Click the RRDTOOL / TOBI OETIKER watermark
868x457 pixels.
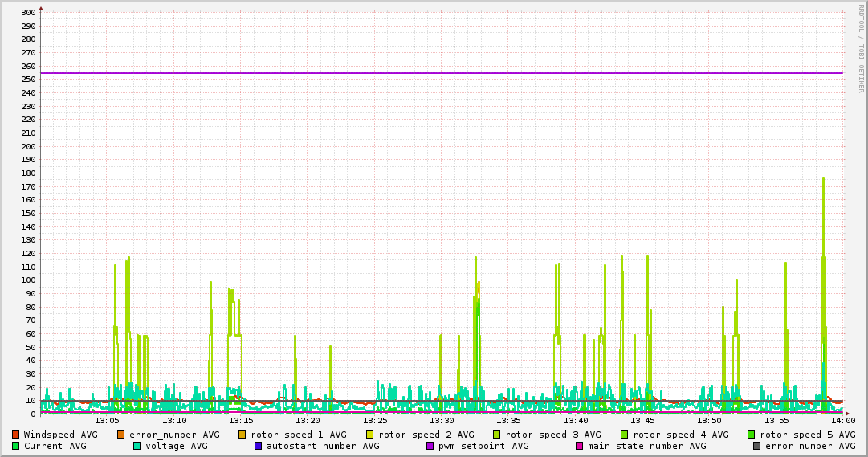(861, 48)
